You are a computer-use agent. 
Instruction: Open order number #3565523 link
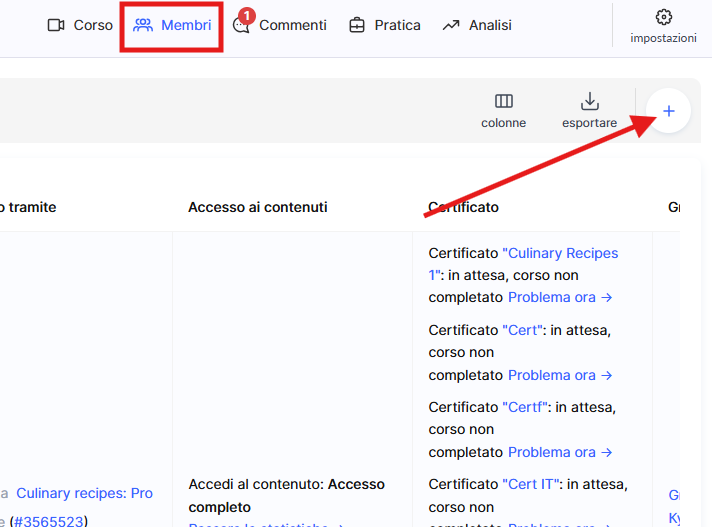[x=48, y=520]
